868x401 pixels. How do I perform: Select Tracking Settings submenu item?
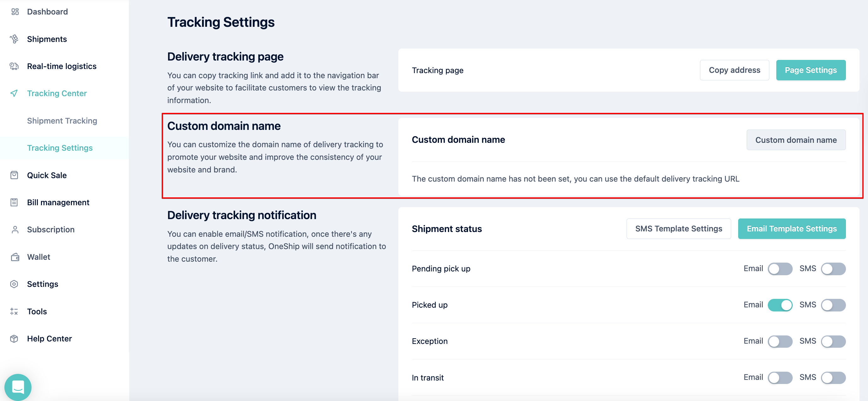[60, 148]
